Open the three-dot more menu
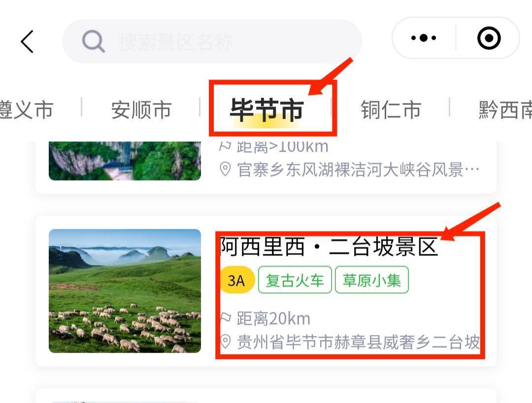Screen dimensions: 532x403 [x=424, y=37]
